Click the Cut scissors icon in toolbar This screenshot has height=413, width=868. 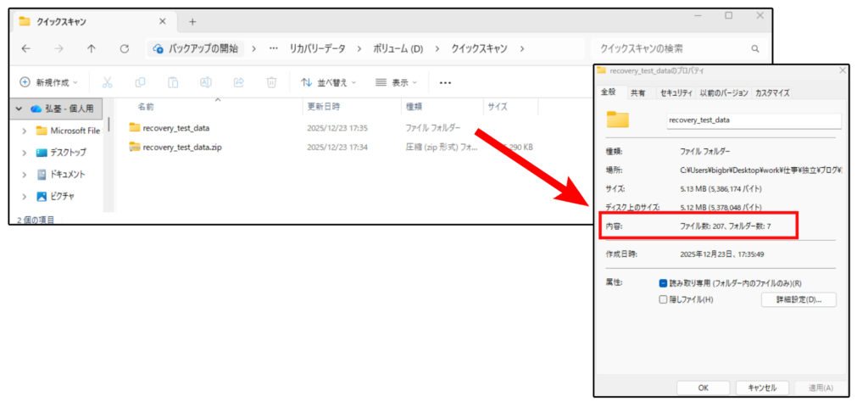[108, 82]
